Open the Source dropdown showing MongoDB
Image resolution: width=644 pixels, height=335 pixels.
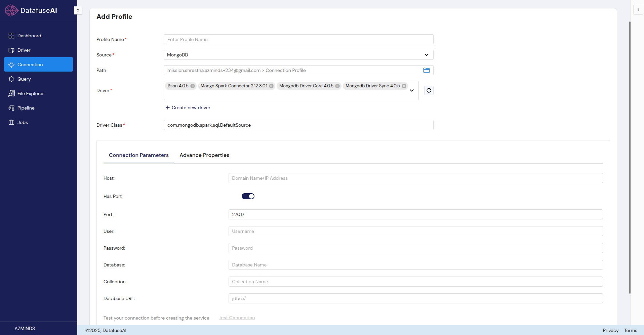[x=298, y=55]
